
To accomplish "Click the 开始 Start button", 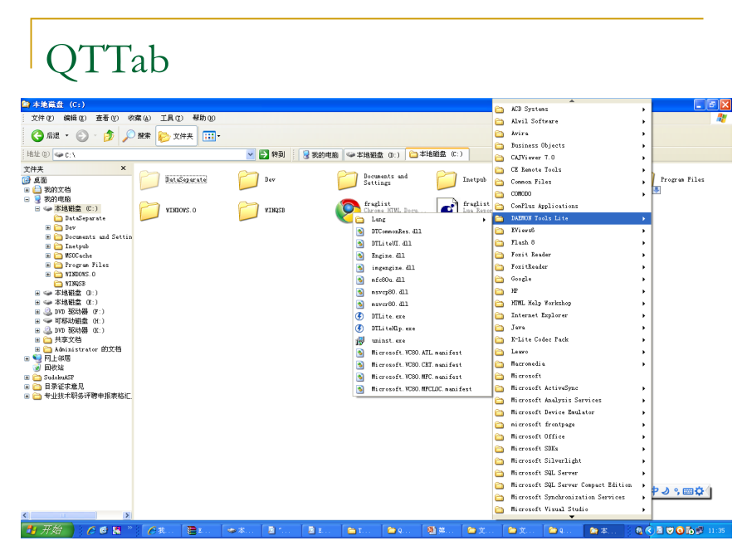I will (x=46, y=530).
